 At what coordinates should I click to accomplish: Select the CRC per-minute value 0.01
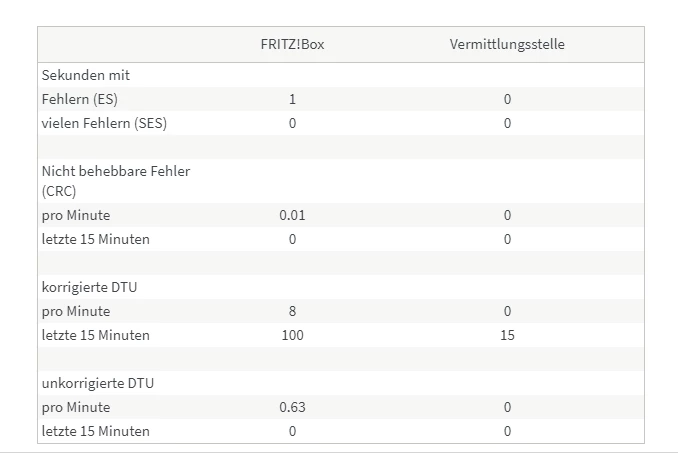[292, 215]
